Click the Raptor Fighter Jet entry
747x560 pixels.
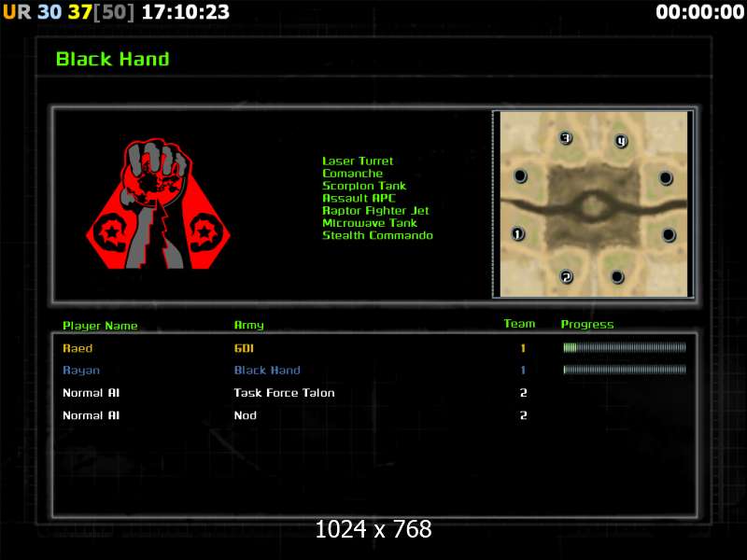pyautogui.click(x=375, y=211)
